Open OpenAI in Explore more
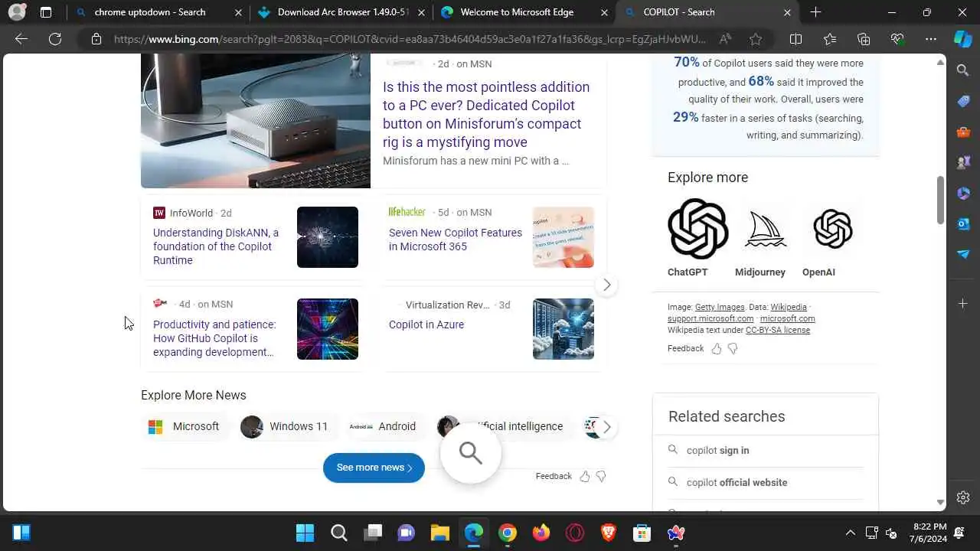The image size is (980, 551). pyautogui.click(x=832, y=238)
